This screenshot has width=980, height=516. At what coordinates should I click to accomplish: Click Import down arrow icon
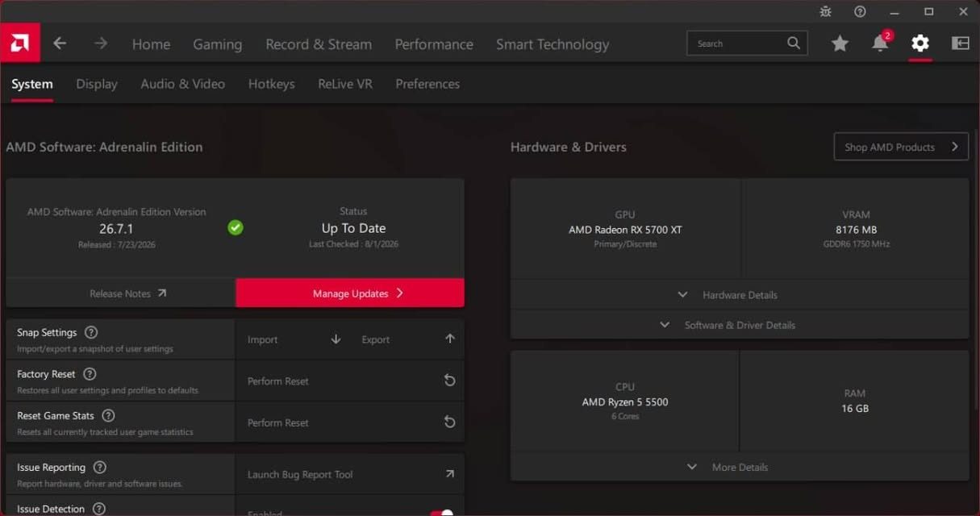pyautogui.click(x=336, y=339)
